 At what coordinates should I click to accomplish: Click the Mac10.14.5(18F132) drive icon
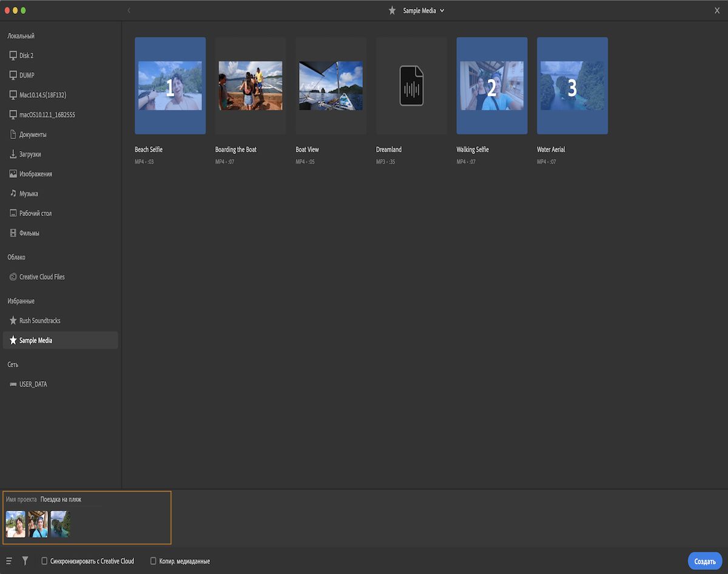click(x=13, y=95)
